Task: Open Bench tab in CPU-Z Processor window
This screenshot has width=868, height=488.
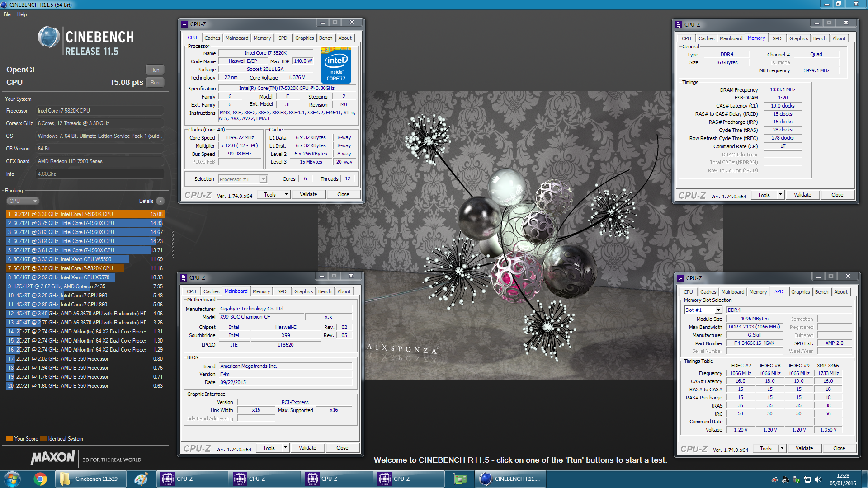Action: [325, 38]
